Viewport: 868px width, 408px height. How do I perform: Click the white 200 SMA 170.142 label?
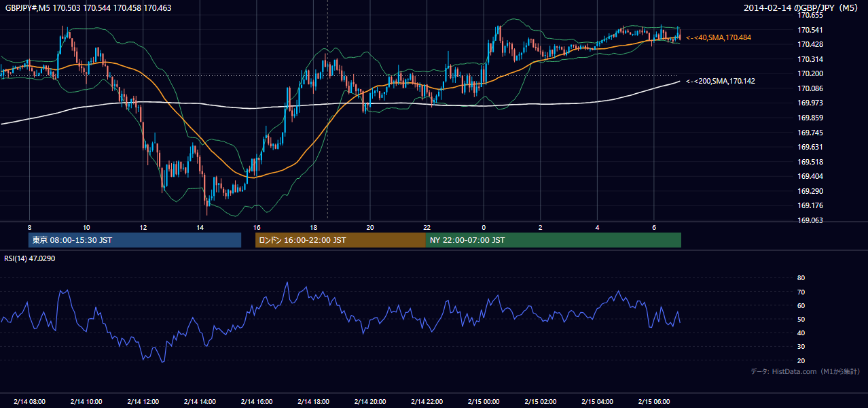[720, 81]
